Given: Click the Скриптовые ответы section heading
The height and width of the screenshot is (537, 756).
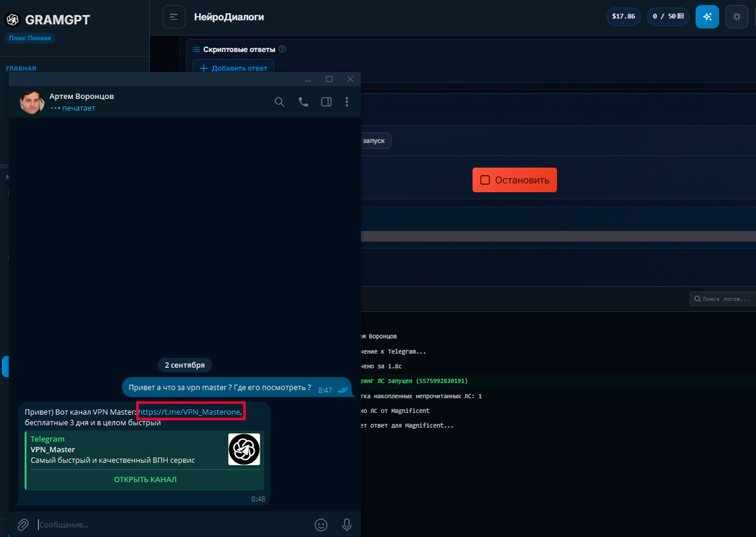Looking at the screenshot, I should tap(239, 49).
